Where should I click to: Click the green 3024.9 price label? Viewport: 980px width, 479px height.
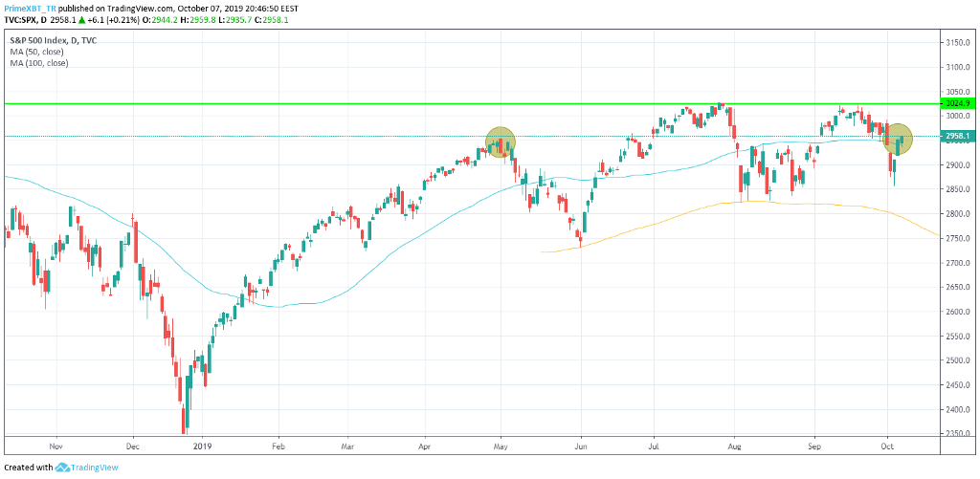pos(957,103)
